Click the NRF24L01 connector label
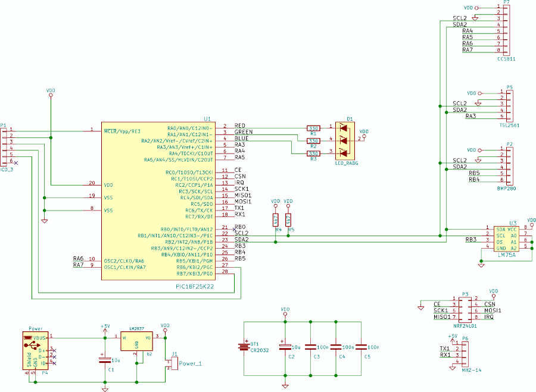Image resolution: width=536 pixels, height=392 pixels. click(x=465, y=326)
